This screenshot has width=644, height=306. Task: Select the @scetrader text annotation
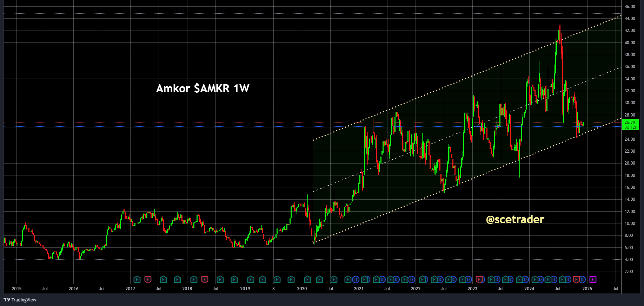pos(515,219)
